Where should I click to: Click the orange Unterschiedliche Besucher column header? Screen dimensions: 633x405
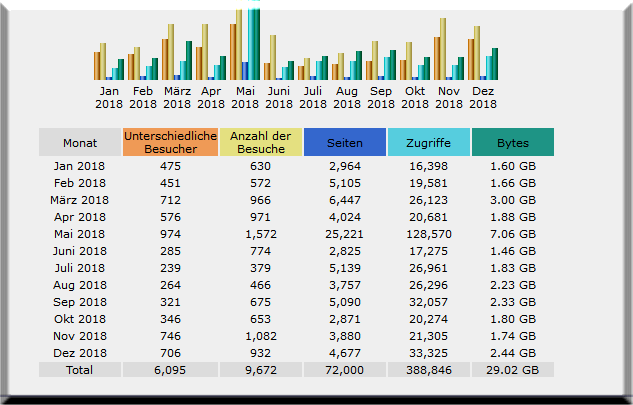tap(170, 142)
